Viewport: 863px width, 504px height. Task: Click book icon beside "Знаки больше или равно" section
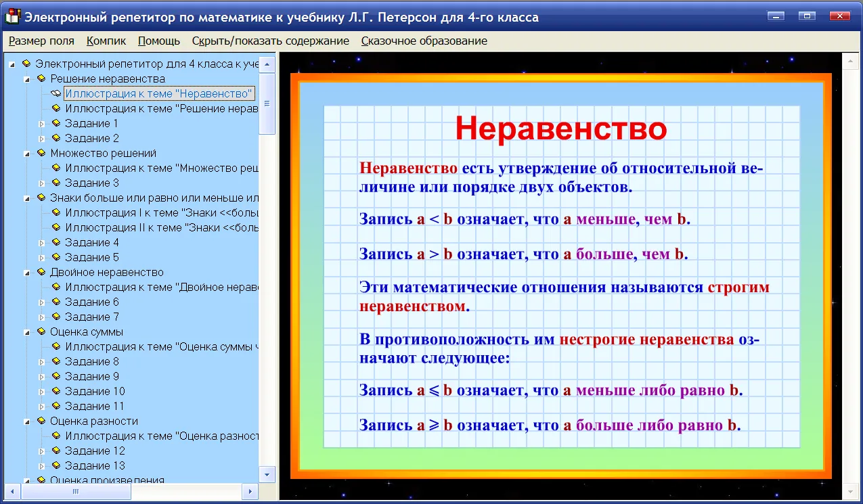42,198
